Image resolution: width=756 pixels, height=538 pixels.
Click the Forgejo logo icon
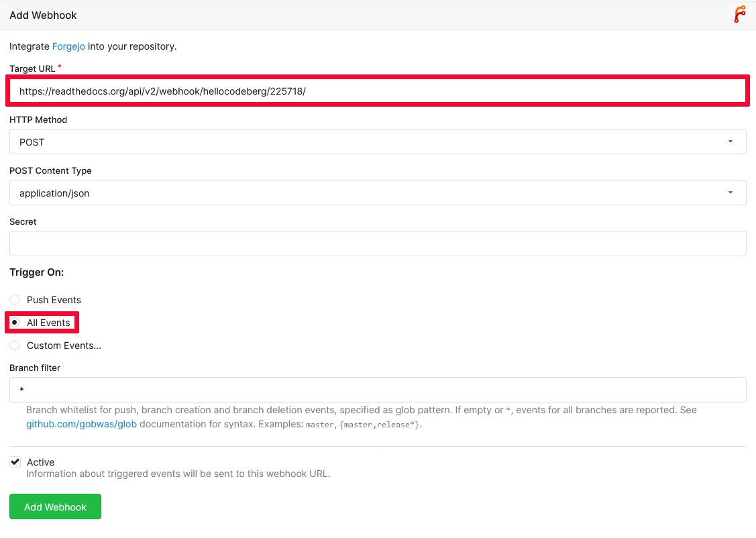[740, 14]
